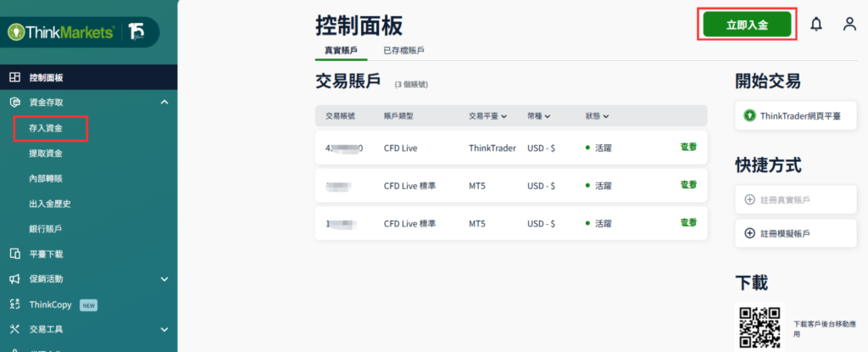Click the 交易工具 tools icon
This screenshot has width=868, height=352.
15,329
